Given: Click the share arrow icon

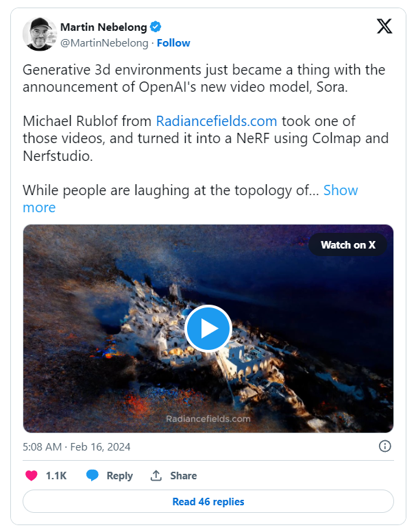Looking at the screenshot, I should tap(156, 475).
